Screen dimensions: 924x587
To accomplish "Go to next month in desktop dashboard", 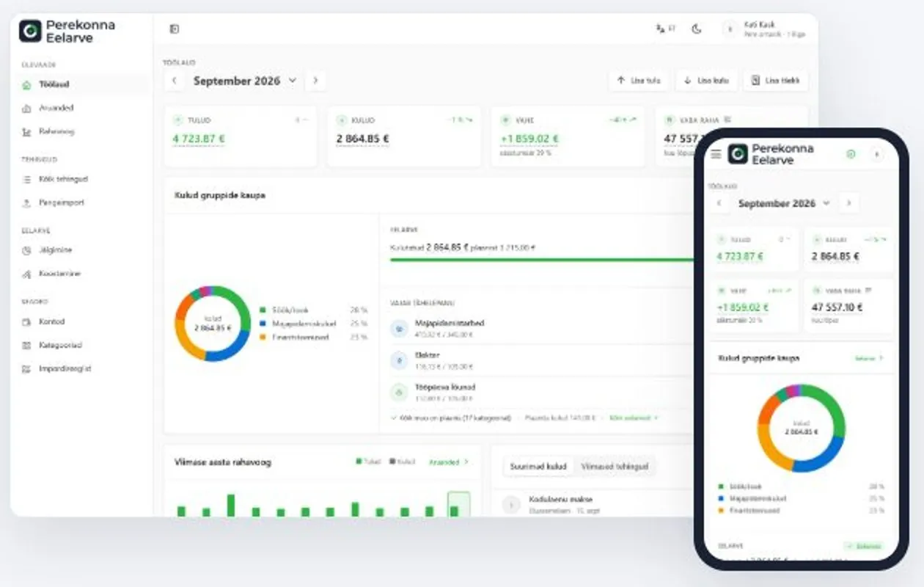I will 315,81.
